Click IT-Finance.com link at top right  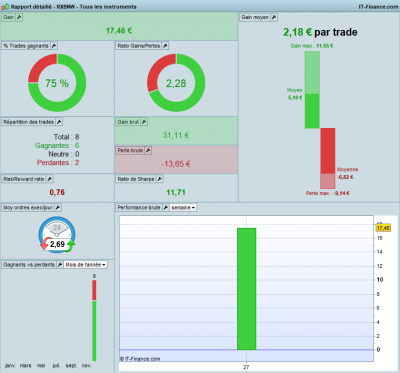tap(378, 6)
